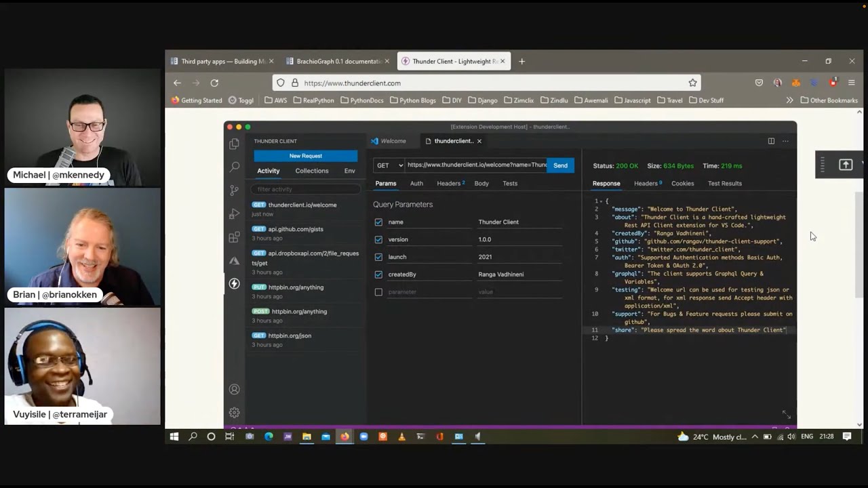Screen dimensions: 868x488
Task: Collapse JSON response at line 1
Action: [x=601, y=201]
